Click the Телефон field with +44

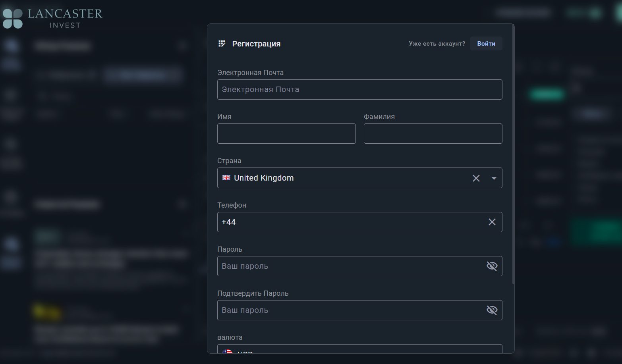pyautogui.click(x=350, y=222)
